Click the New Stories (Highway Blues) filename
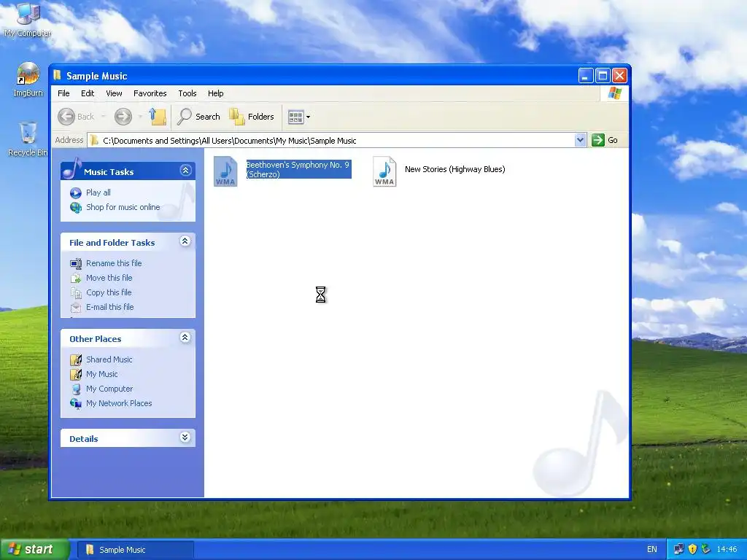This screenshot has height=560, width=747. pos(455,169)
